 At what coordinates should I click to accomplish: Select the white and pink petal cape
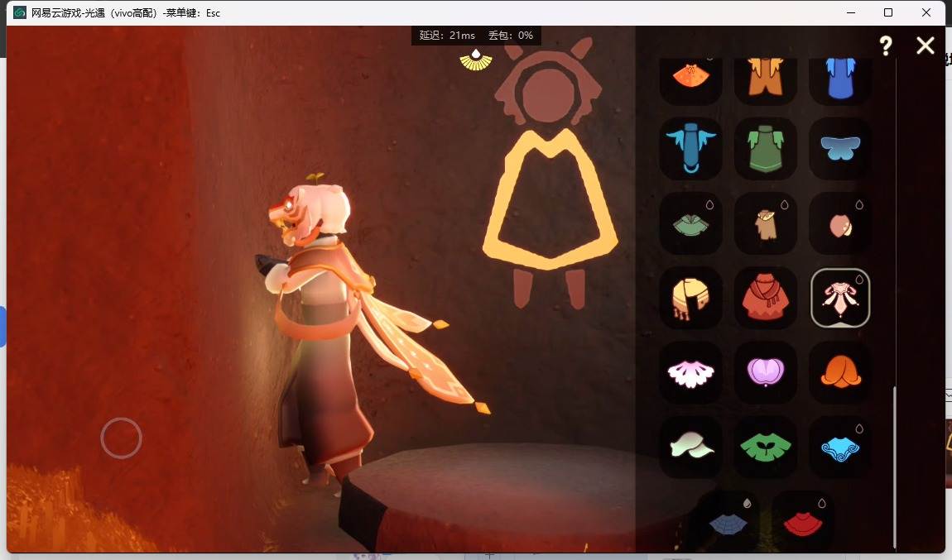[x=691, y=372]
